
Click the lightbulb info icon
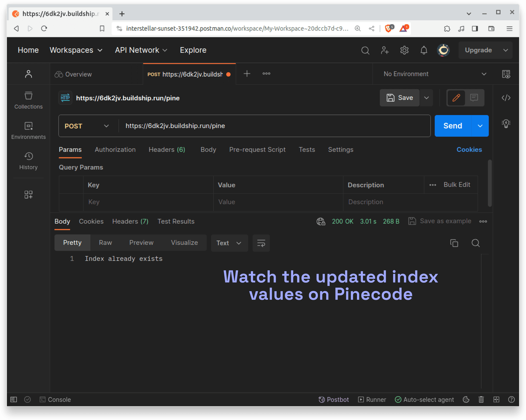506,124
